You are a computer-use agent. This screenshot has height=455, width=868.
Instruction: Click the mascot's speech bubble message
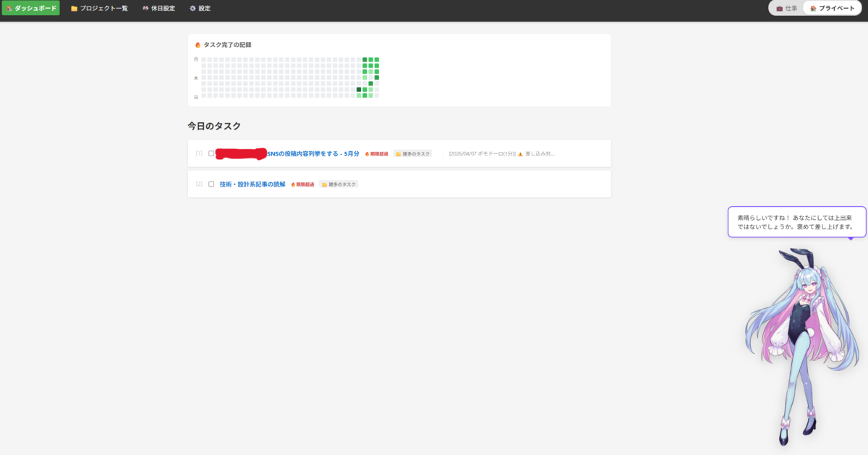tap(796, 221)
